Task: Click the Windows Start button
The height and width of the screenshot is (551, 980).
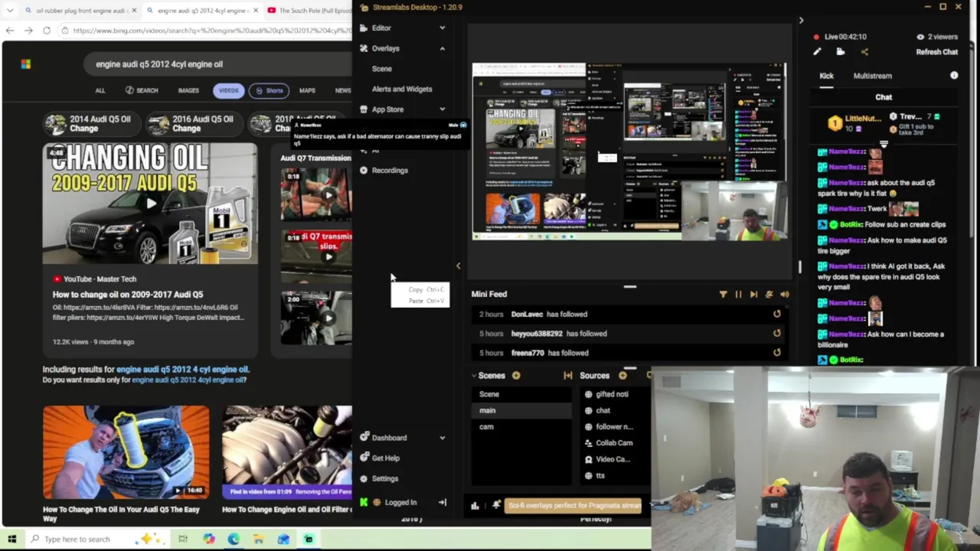Action: (11, 539)
